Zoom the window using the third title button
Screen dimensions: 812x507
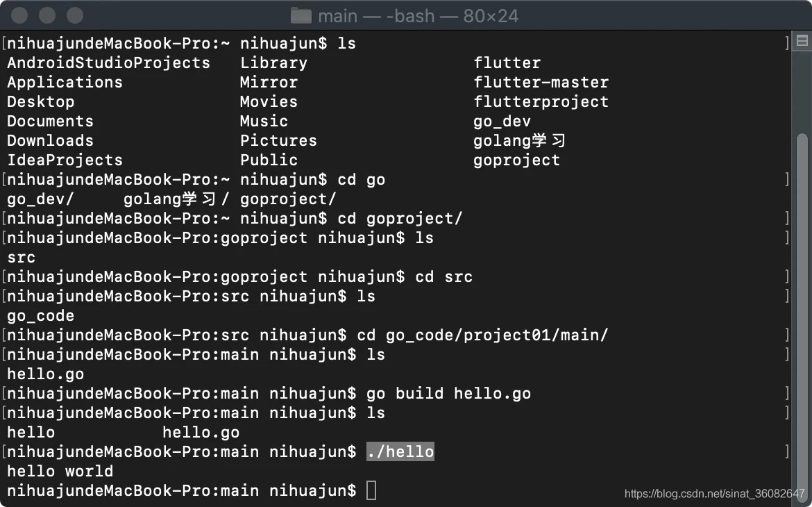pyautogui.click(x=74, y=15)
